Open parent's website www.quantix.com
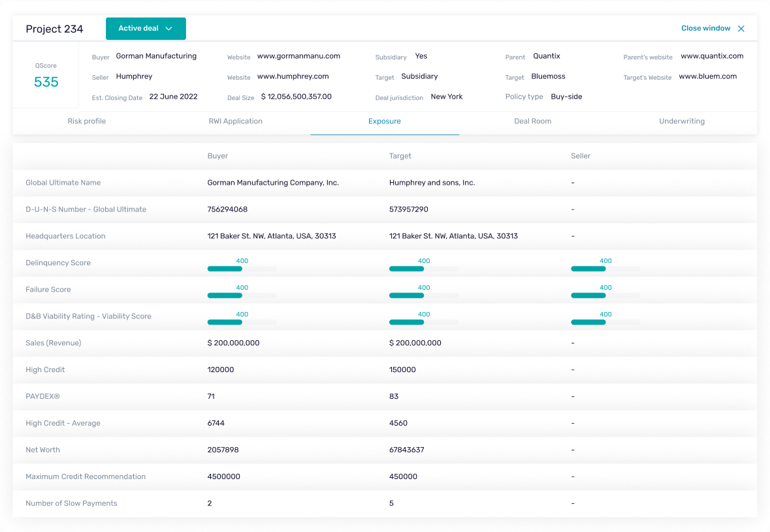This screenshot has height=532, width=770. [x=713, y=55]
